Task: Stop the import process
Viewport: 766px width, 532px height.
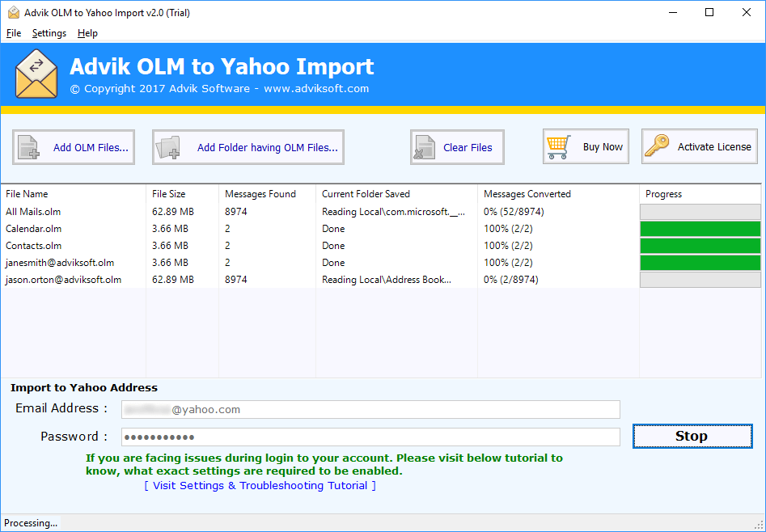Action: tap(692, 437)
